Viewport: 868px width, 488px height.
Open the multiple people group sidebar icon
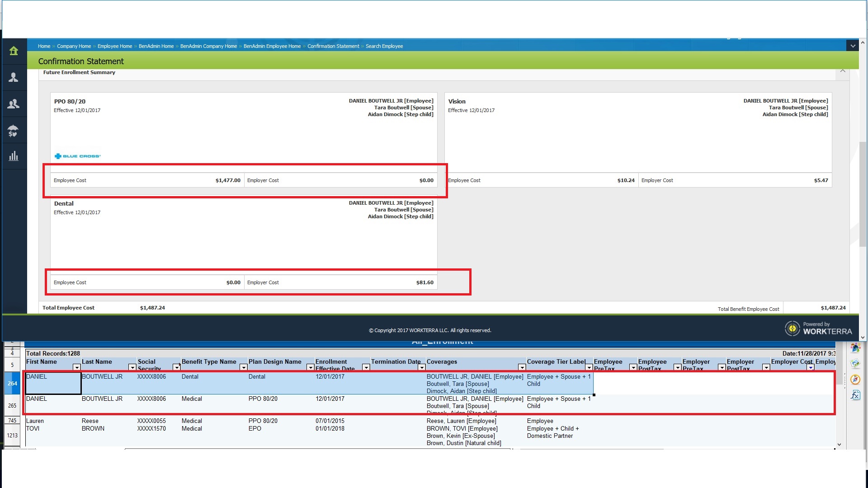click(14, 104)
